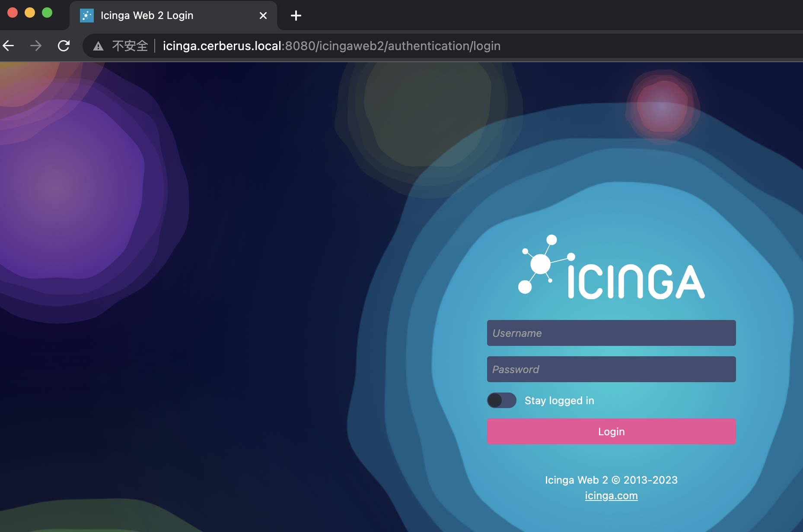
Task: Click the Stay logged in label
Action: (559, 401)
